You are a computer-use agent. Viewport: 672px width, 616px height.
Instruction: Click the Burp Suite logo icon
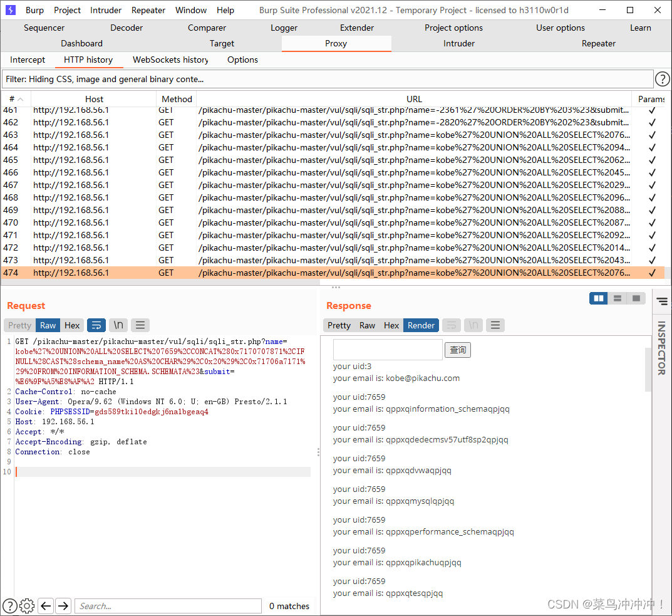[x=10, y=10]
